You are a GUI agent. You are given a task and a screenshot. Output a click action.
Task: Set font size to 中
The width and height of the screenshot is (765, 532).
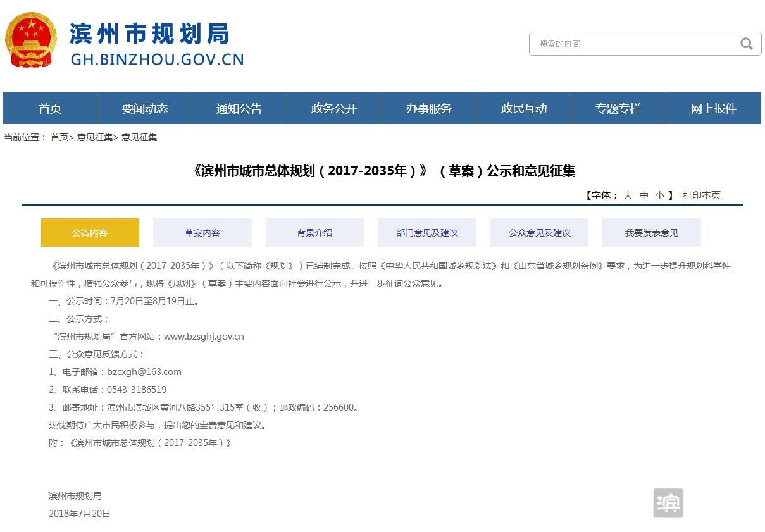(x=644, y=195)
